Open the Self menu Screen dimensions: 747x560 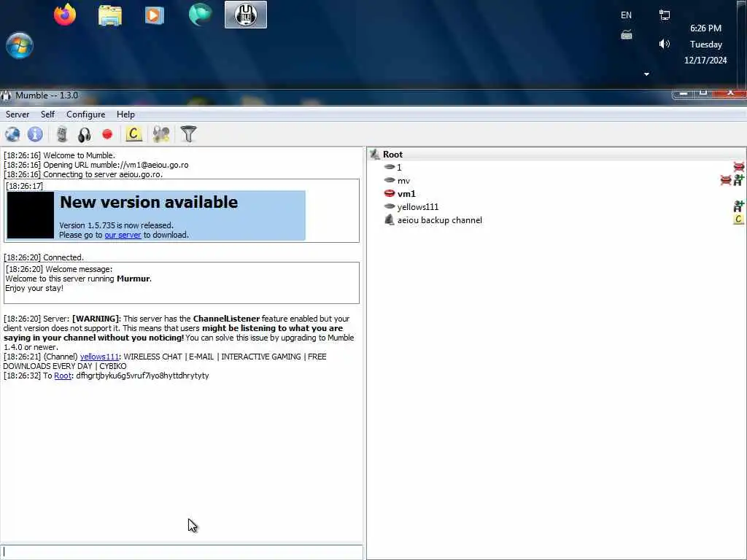[47, 114]
